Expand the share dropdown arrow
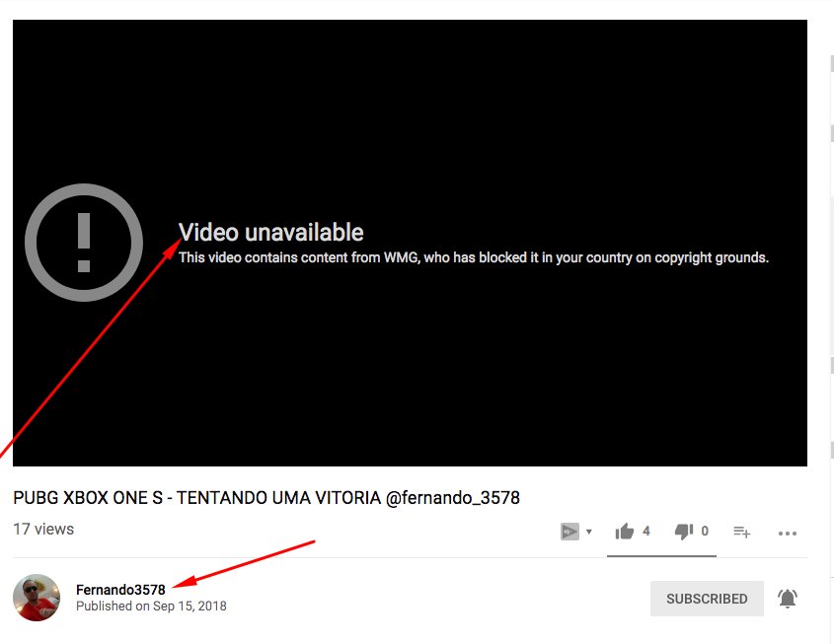834x644 pixels. tap(589, 532)
